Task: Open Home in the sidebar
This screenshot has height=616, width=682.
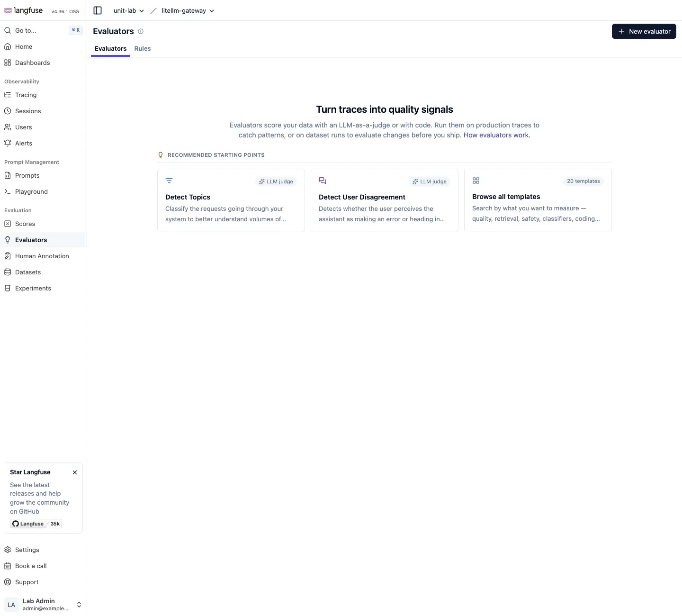Action: click(43, 46)
